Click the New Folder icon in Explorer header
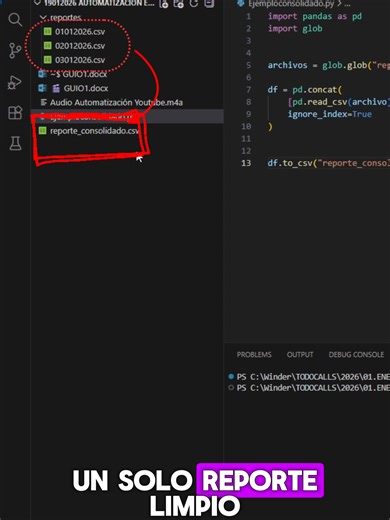The width and height of the screenshot is (390, 520). [x=179, y=4]
